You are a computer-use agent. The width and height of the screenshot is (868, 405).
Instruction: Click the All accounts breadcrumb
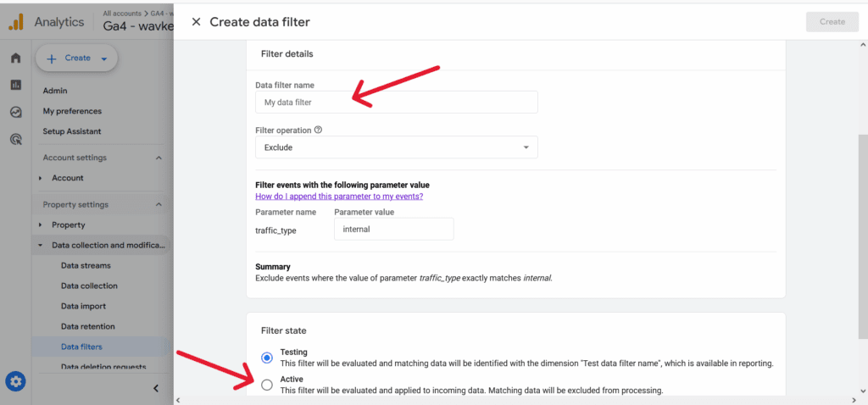click(x=121, y=13)
